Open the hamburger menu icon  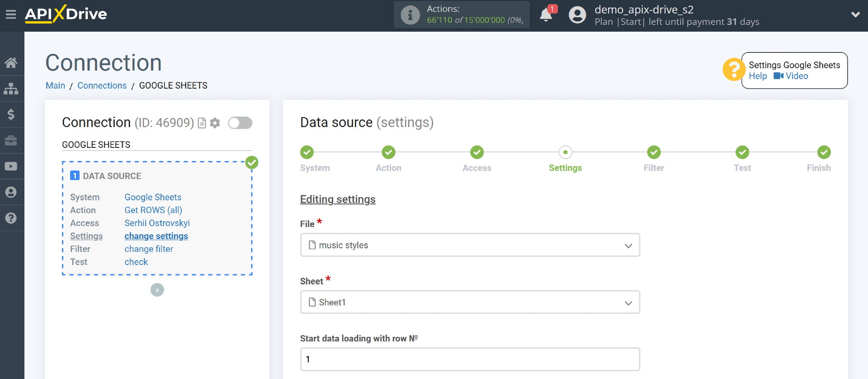[11, 14]
